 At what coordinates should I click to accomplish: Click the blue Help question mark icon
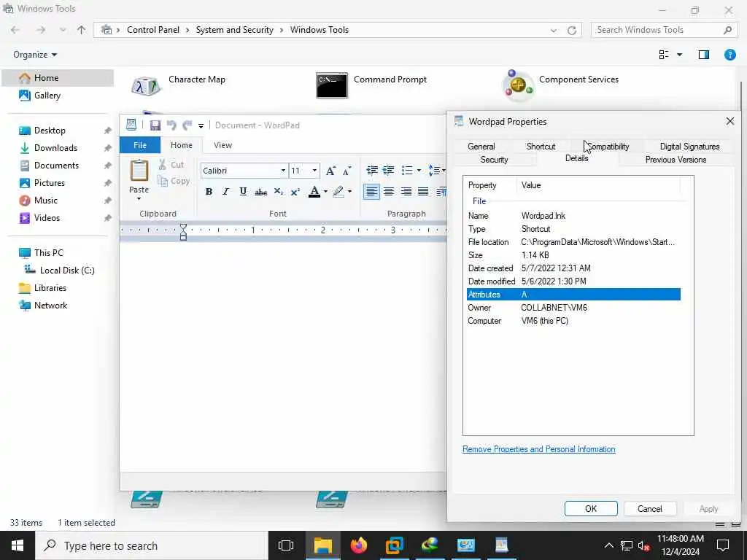click(729, 54)
